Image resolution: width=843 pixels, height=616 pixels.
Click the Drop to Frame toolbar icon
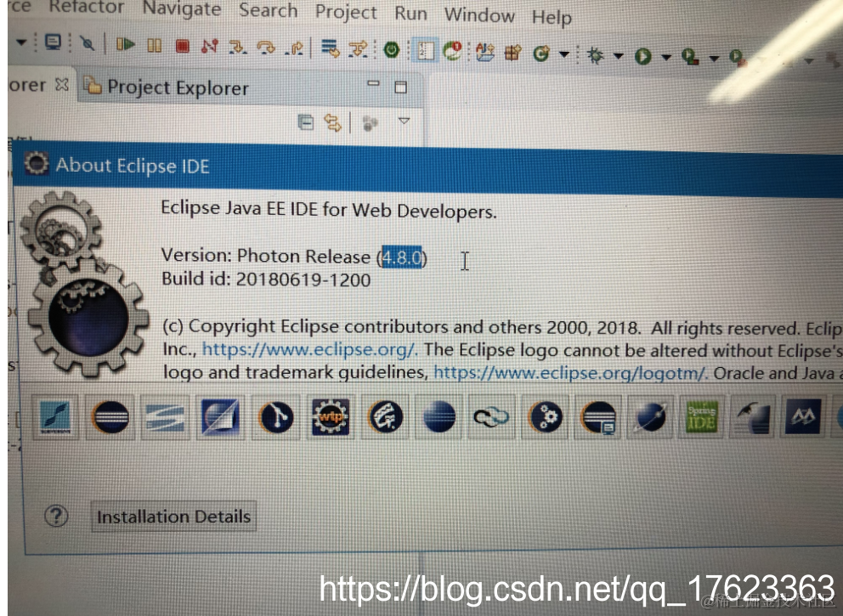(x=330, y=48)
